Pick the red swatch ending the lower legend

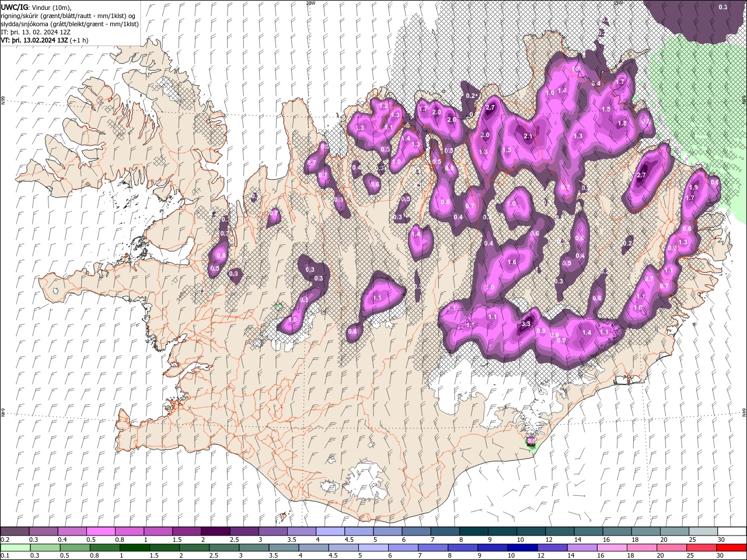click(x=732, y=548)
